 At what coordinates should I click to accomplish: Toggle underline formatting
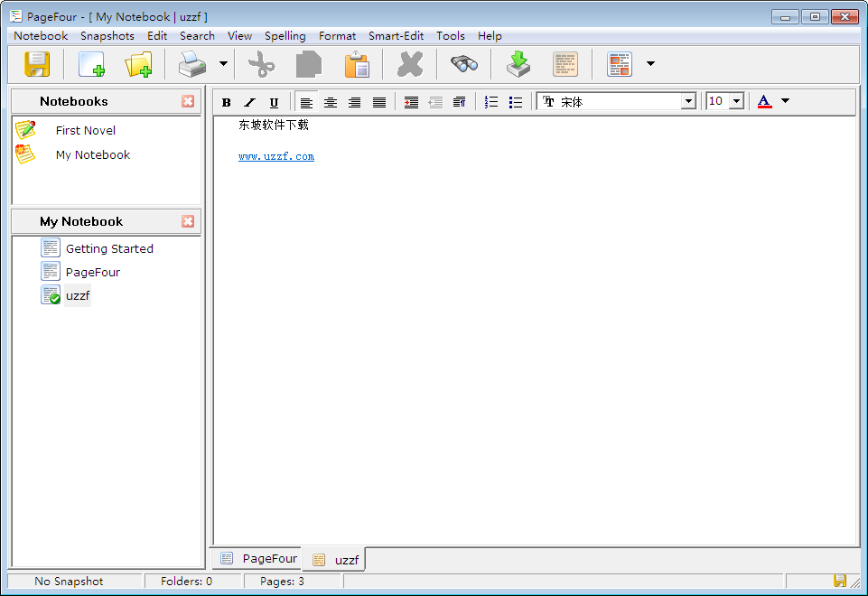coord(274,102)
